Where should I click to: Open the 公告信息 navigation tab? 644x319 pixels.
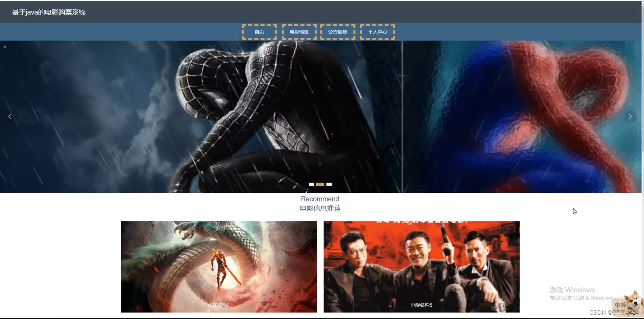(x=338, y=32)
